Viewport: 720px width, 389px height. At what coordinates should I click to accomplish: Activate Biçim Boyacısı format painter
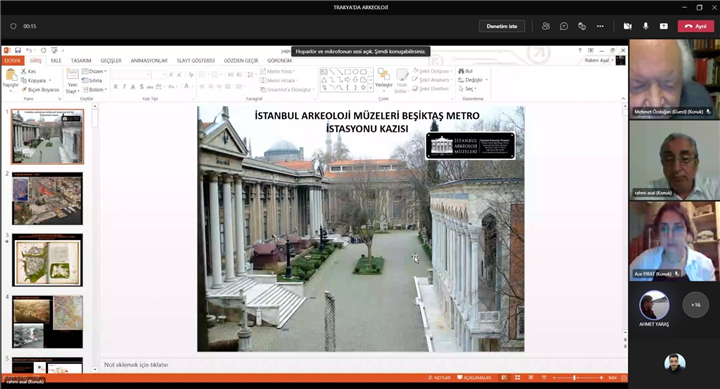pyautogui.click(x=40, y=90)
